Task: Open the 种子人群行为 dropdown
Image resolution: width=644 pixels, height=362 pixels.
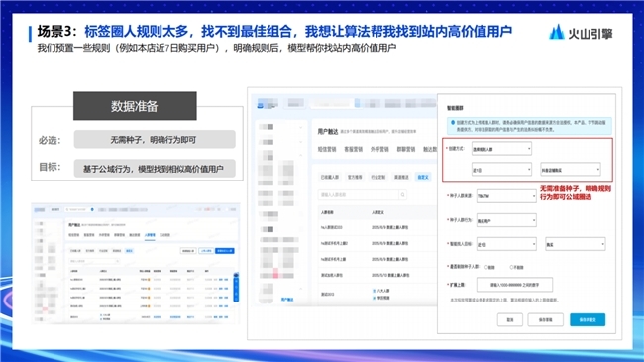Action: (506, 220)
